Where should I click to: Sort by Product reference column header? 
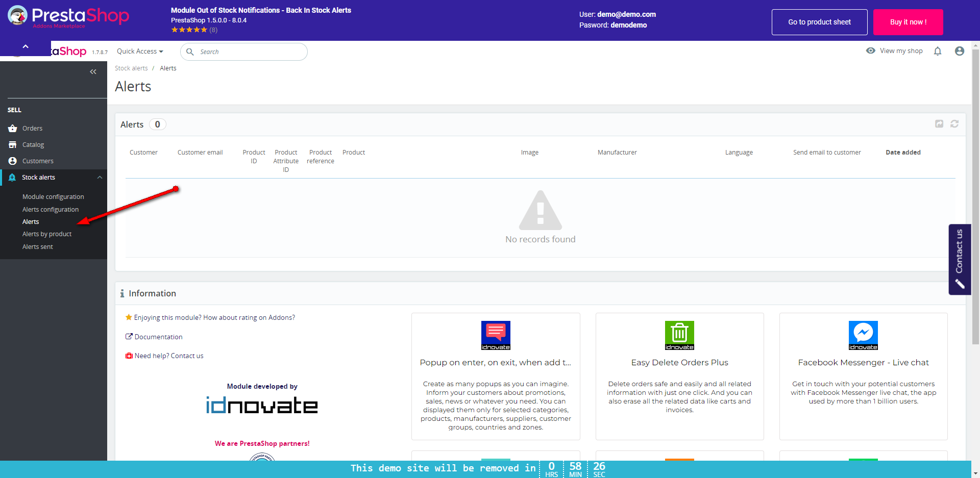(321, 157)
